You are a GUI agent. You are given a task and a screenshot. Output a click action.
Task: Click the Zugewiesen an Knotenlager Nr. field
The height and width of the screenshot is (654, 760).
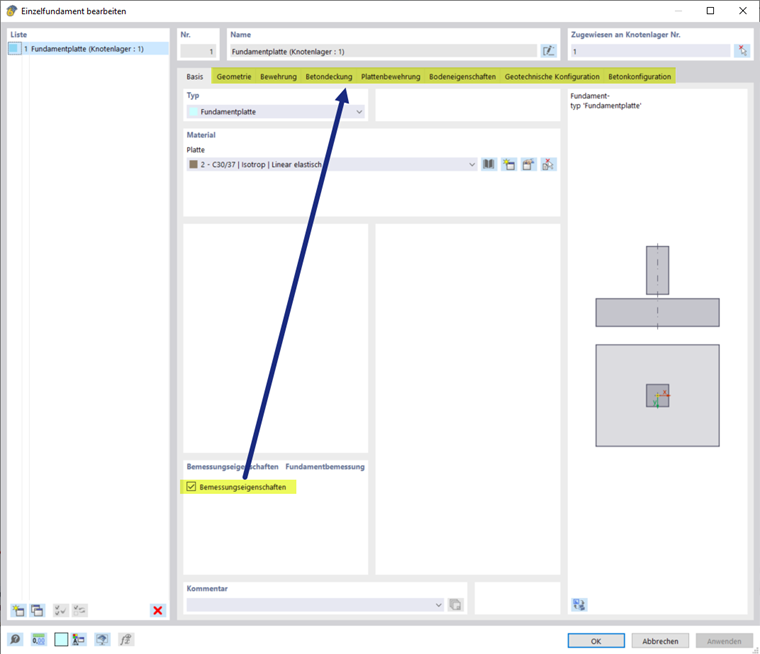(650, 51)
